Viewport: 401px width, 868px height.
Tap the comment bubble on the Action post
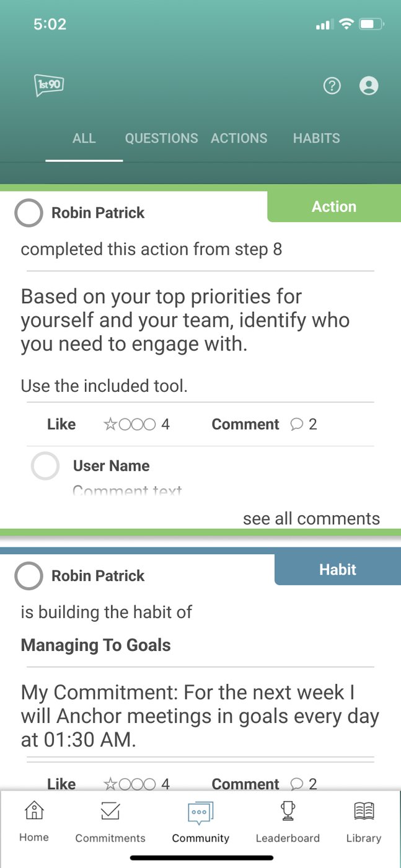tap(297, 424)
